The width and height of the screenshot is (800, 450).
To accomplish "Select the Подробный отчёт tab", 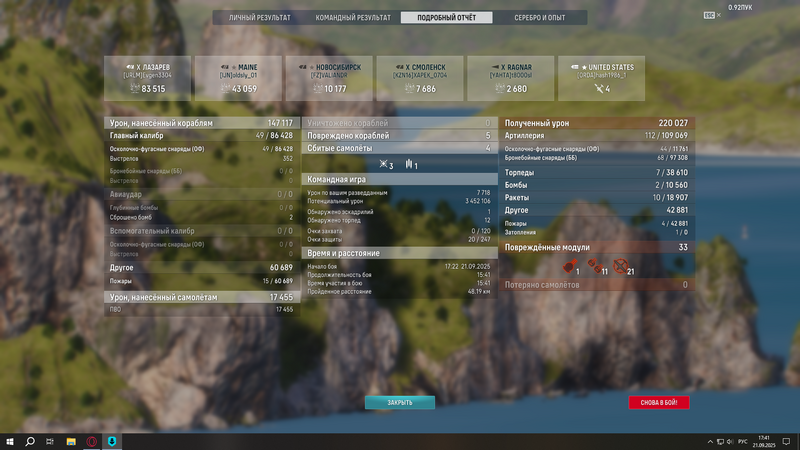I will coord(446,17).
